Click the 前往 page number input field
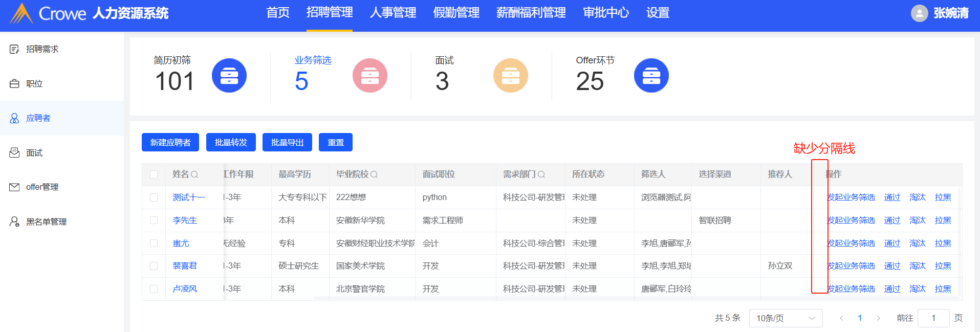980x332 pixels. click(933, 318)
